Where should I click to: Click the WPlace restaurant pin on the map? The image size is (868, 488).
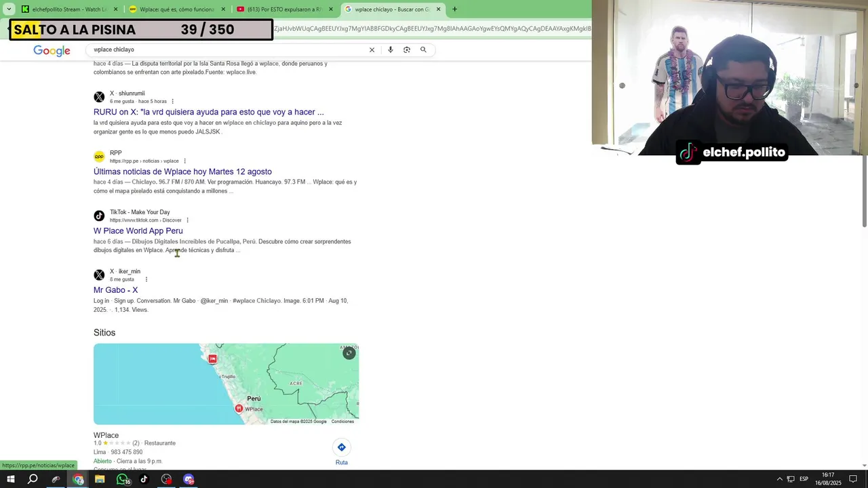pyautogui.click(x=239, y=408)
